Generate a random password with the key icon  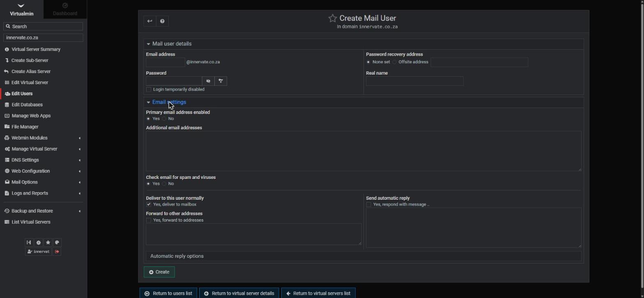(x=221, y=81)
